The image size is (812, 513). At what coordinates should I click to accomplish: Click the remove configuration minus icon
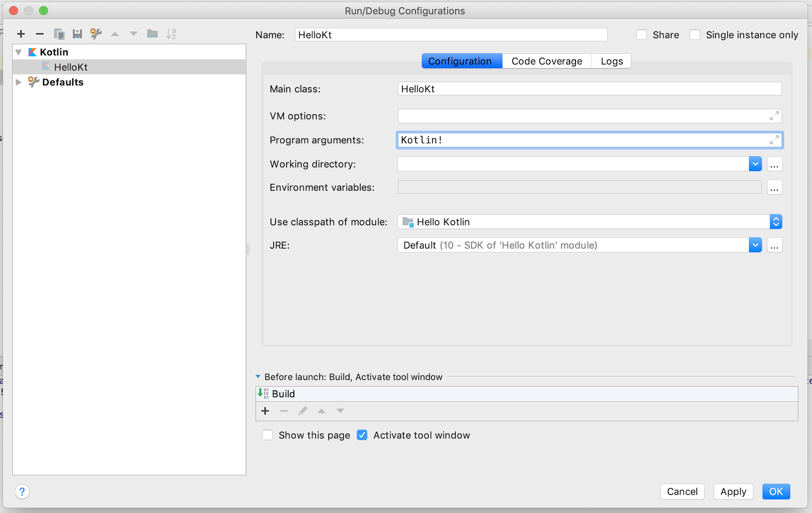click(40, 34)
